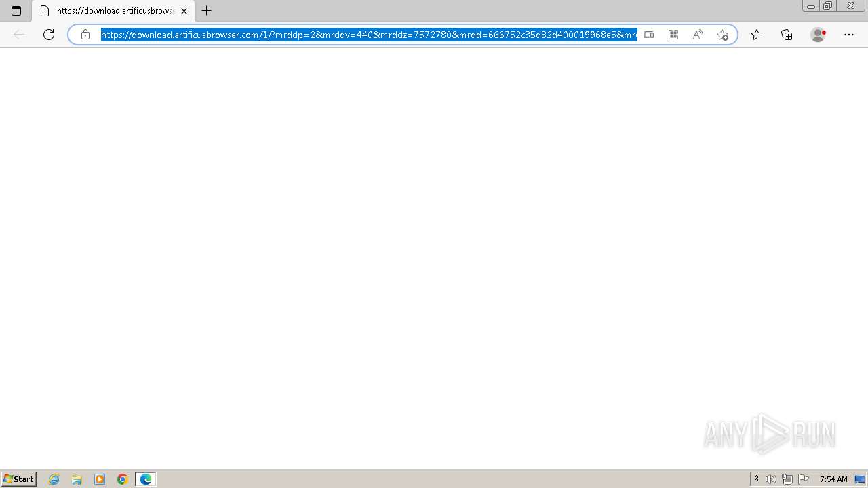The height and width of the screenshot is (488, 868).
Task: Add this page to favorites
Action: (722, 35)
